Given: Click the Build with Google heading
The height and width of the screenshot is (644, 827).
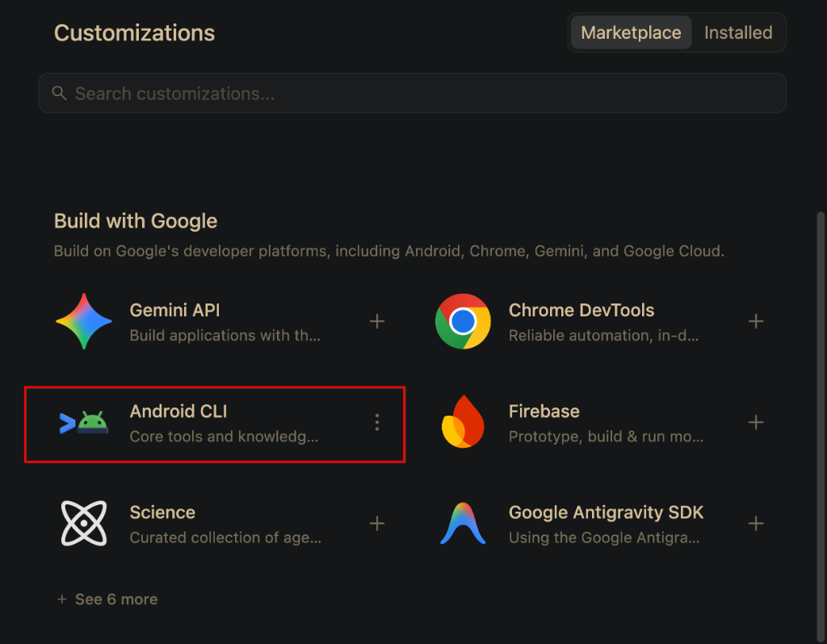Looking at the screenshot, I should coord(136,221).
